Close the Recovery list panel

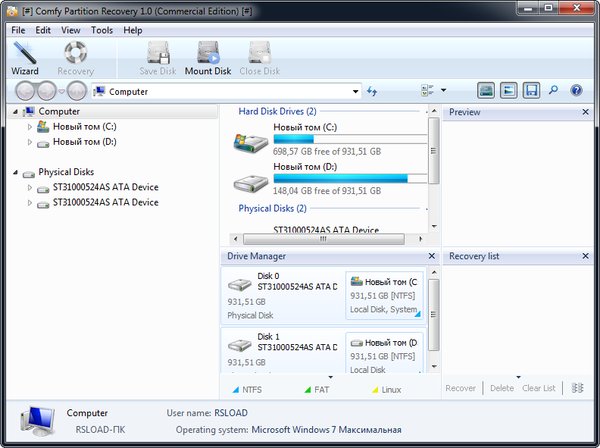tap(585, 256)
